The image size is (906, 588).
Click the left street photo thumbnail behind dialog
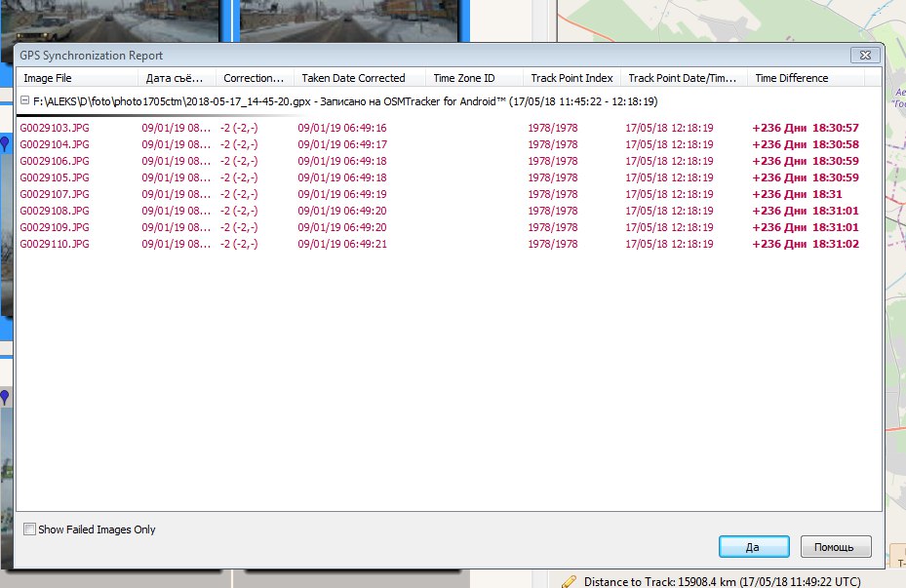pyautogui.click(x=110, y=20)
